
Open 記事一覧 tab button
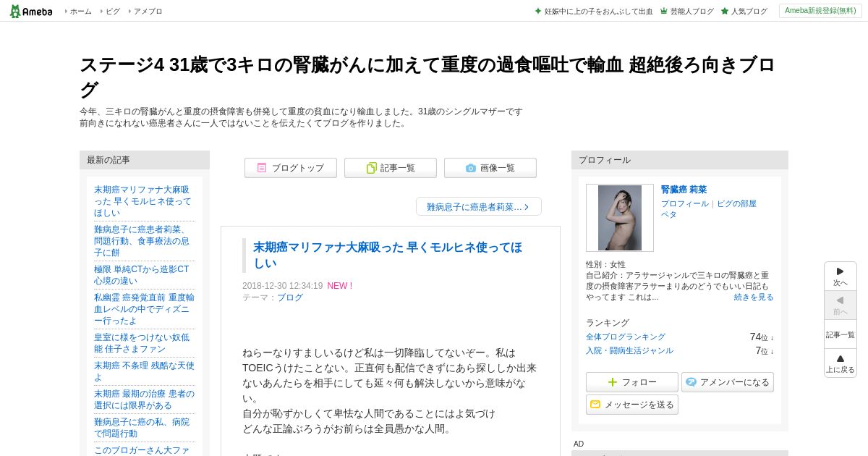click(391, 168)
